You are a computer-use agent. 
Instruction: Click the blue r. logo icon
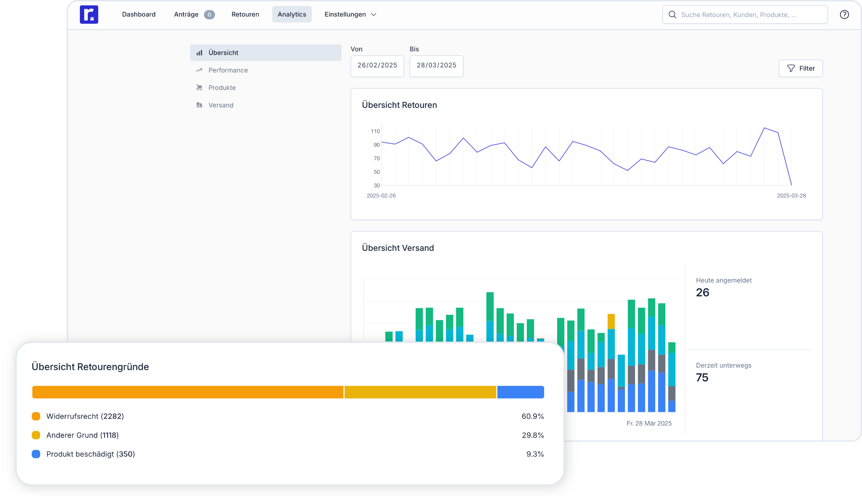[x=89, y=14]
